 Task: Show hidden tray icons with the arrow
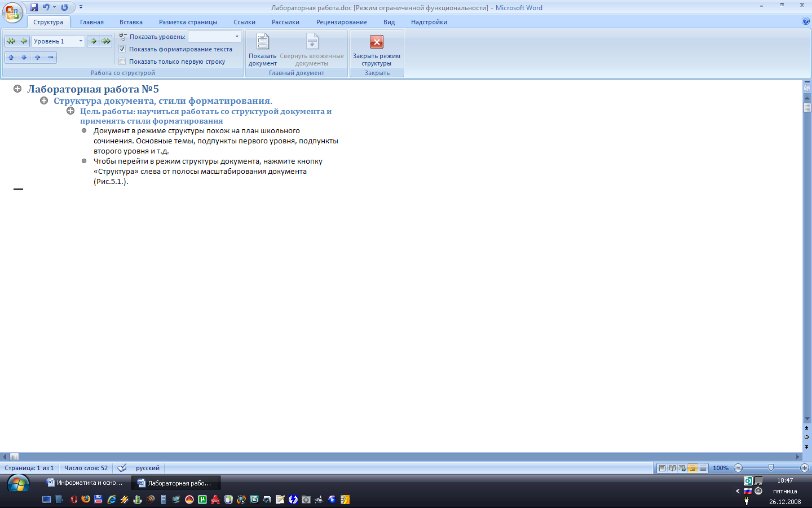click(738, 491)
